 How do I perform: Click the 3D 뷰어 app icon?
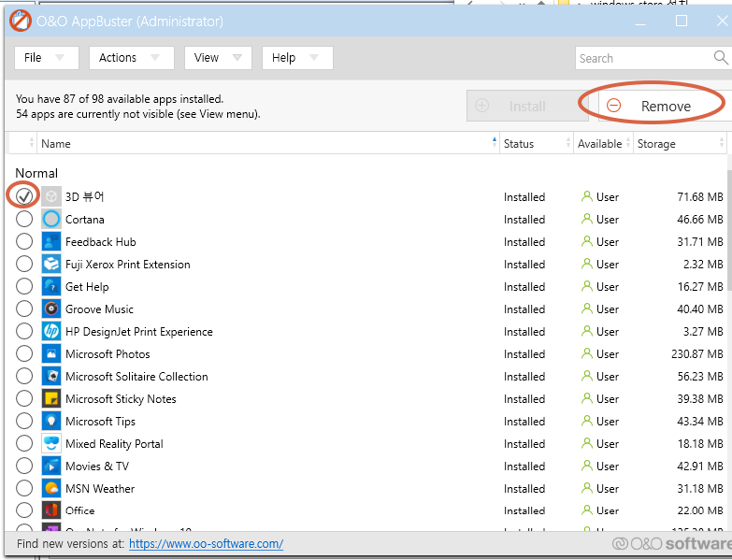(x=51, y=196)
